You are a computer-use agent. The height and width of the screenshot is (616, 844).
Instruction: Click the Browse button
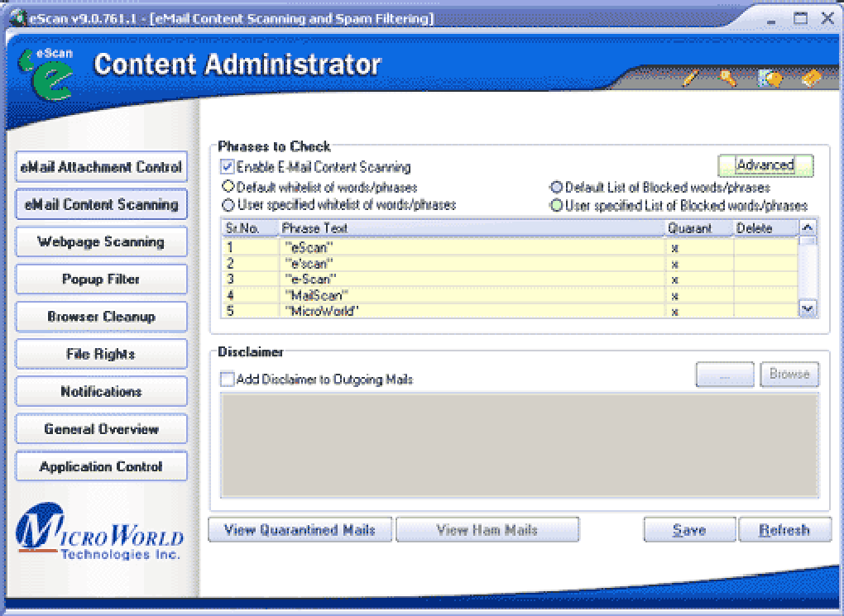click(x=789, y=374)
